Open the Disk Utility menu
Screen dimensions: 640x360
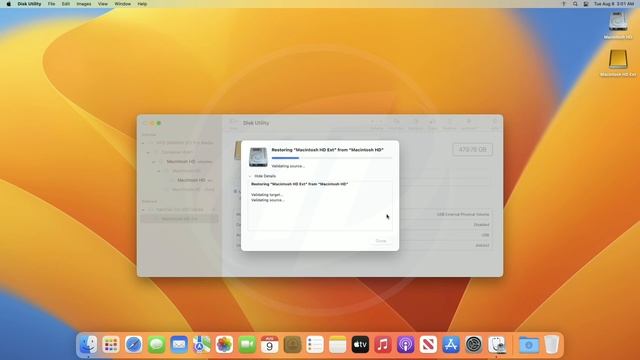(x=29, y=4)
